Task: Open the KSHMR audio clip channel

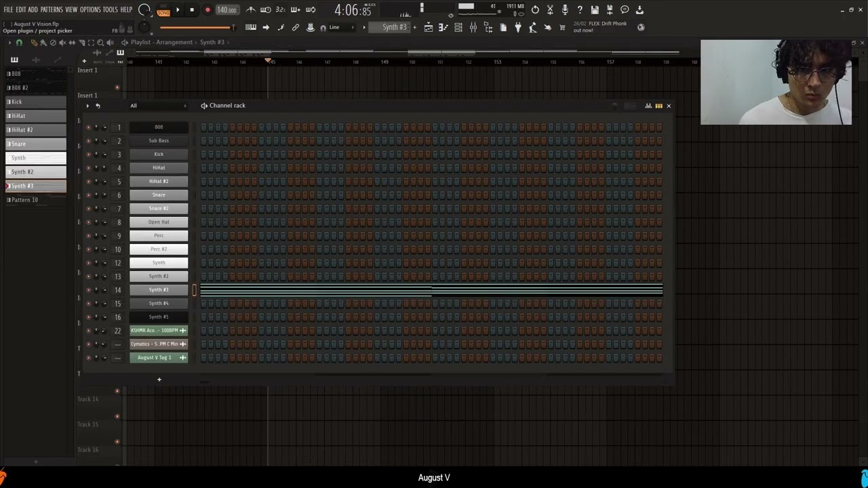Action: pyautogui.click(x=159, y=330)
